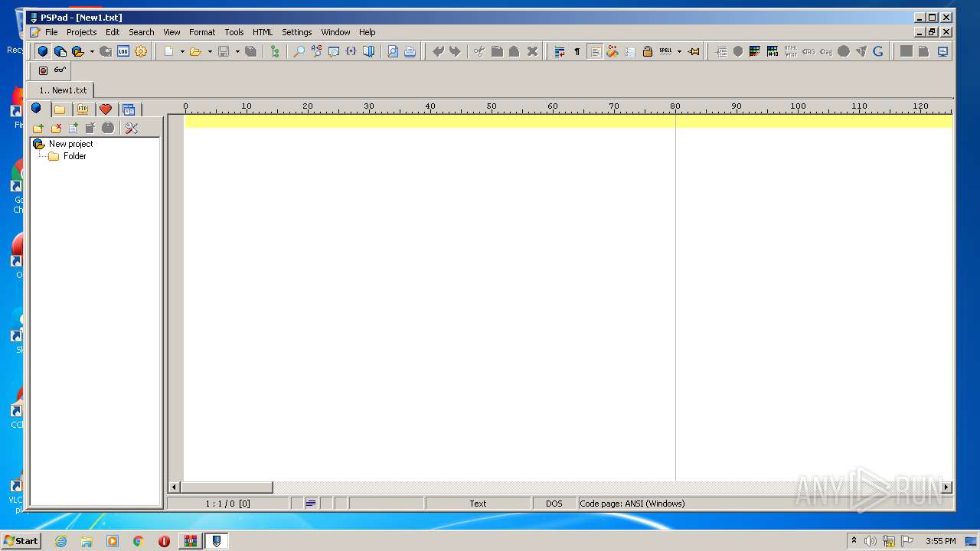Image resolution: width=980 pixels, height=551 pixels.
Task: Create a new file with blank page icon
Action: pos(168,51)
